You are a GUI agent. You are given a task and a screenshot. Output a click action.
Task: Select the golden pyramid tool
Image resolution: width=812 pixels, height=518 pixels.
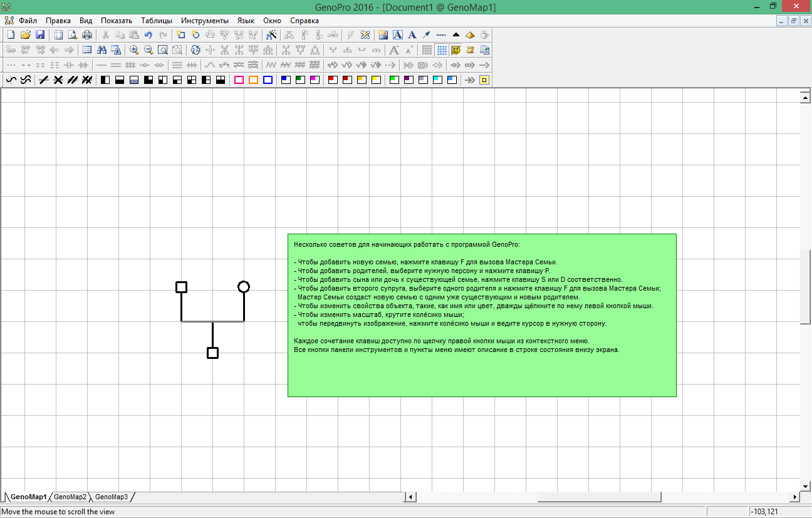(x=470, y=35)
